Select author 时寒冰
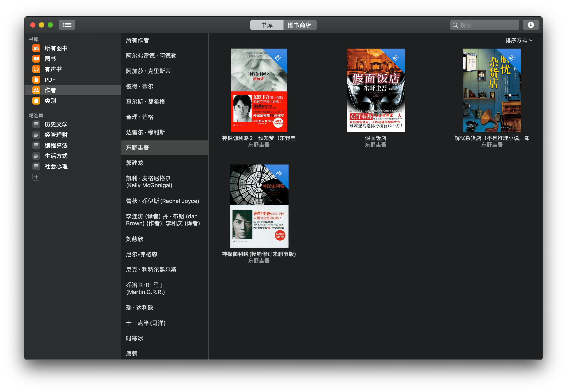This screenshot has height=392, width=567. pos(164,338)
